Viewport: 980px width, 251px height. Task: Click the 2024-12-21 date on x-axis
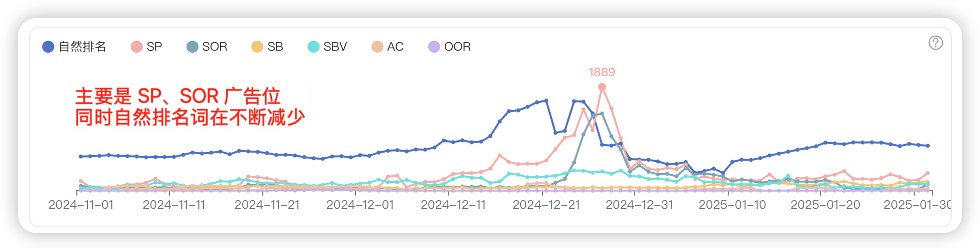point(546,205)
